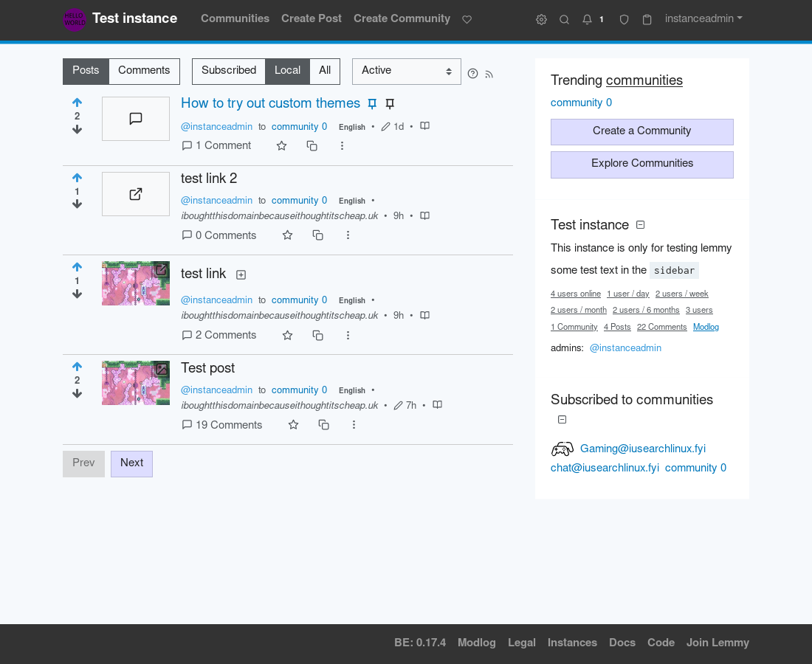Star the "How to try out custom themes" post

pyautogui.click(x=281, y=145)
